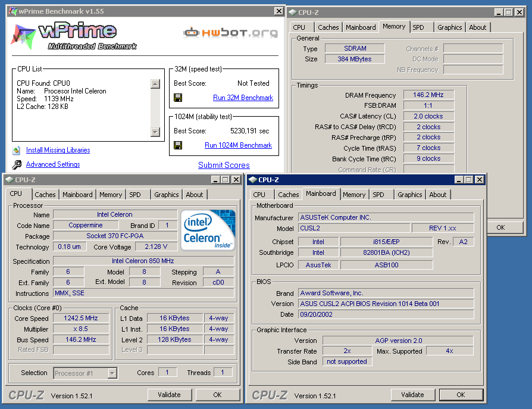Open the SPD tab in the Memory window

click(418, 27)
